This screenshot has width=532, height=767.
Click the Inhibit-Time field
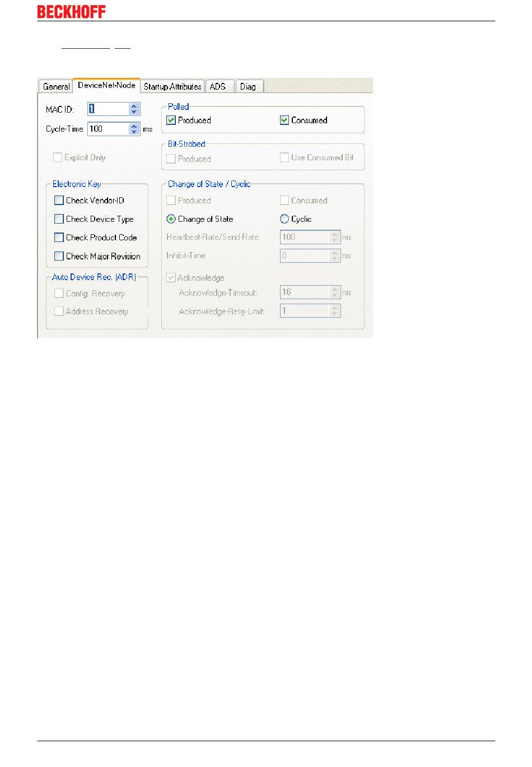point(305,255)
